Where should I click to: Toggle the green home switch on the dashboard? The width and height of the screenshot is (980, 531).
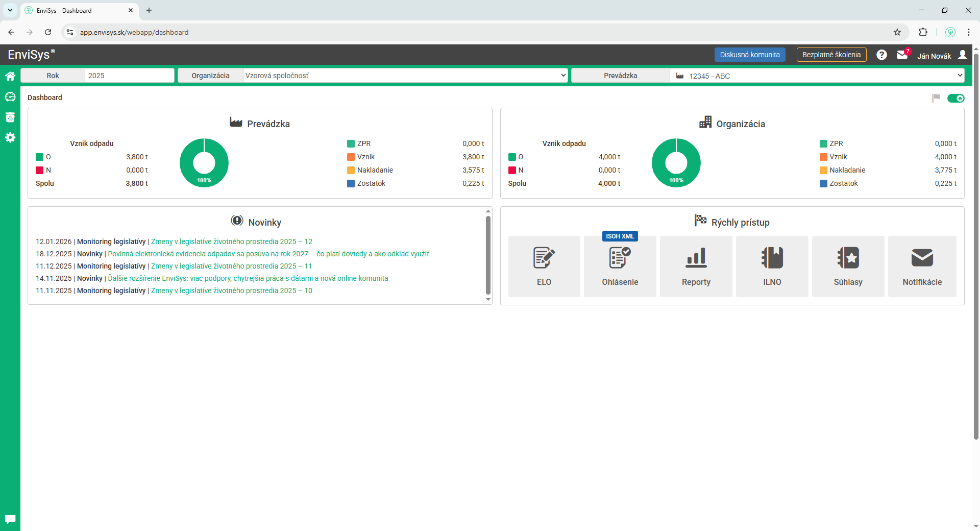956,98
